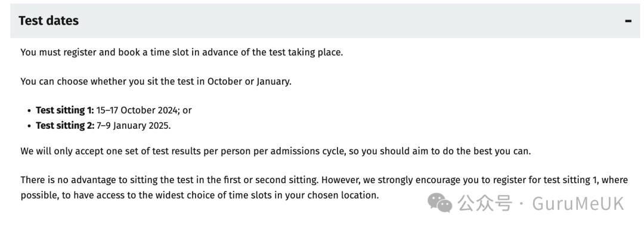Click the widest choice of time slots line
This screenshot has height=229, width=644.
coord(200,196)
